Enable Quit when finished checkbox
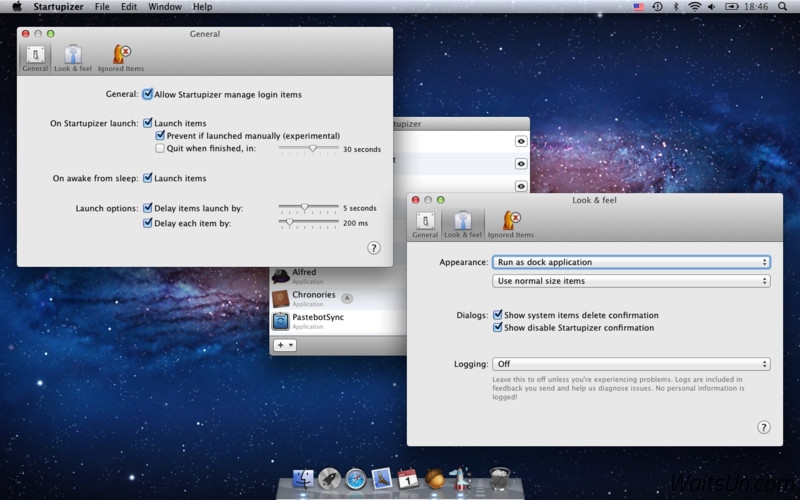This screenshot has width=800, height=500. click(x=160, y=148)
